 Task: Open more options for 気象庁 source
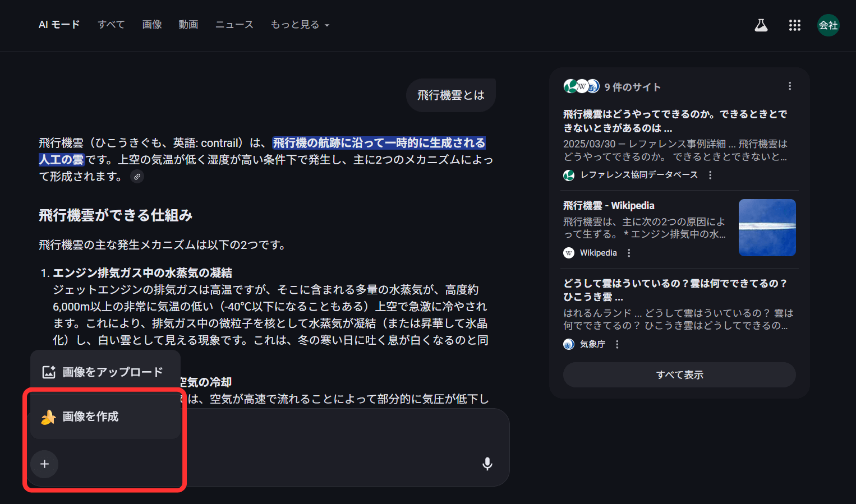(617, 344)
